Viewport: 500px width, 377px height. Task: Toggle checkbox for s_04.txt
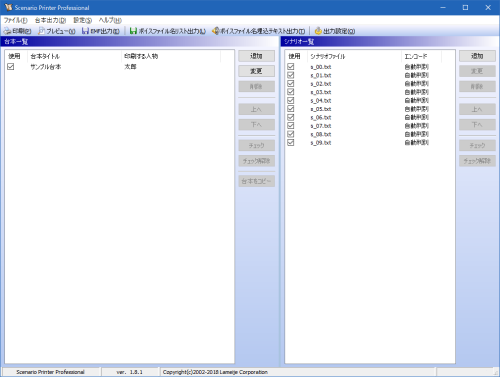pos(291,100)
